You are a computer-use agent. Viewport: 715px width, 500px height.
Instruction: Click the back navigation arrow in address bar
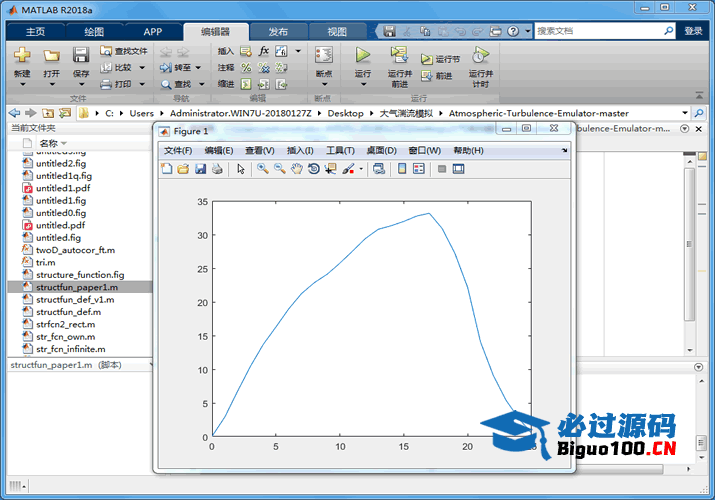[x=14, y=113]
